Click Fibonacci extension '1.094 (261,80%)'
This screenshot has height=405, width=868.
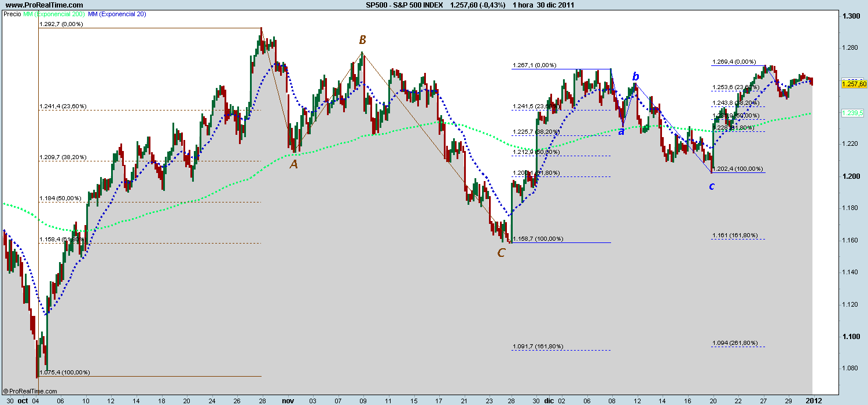click(734, 343)
